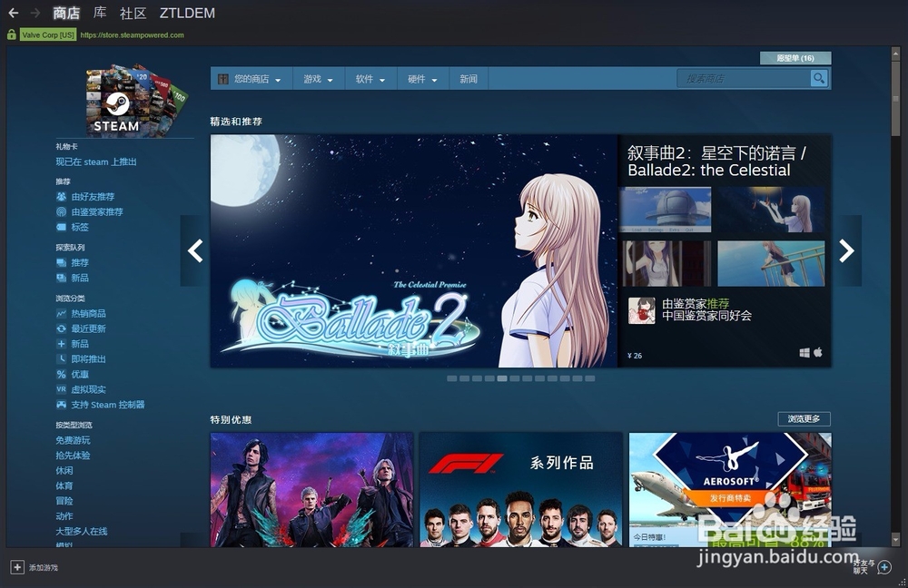The height and width of the screenshot is (588, 908).
Task: Click the 由鉴赏家推荐 curator icon
Action: click(x=61, y=211)
